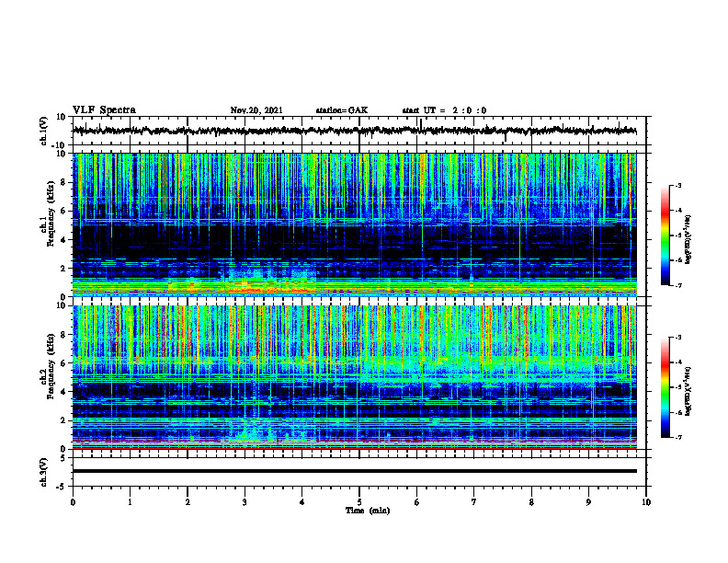The width and height of the screenshot is (728, 563).
Task: Click the ch.1 colorbar log(PSD) unit label
Action: (x=688, y=239)
